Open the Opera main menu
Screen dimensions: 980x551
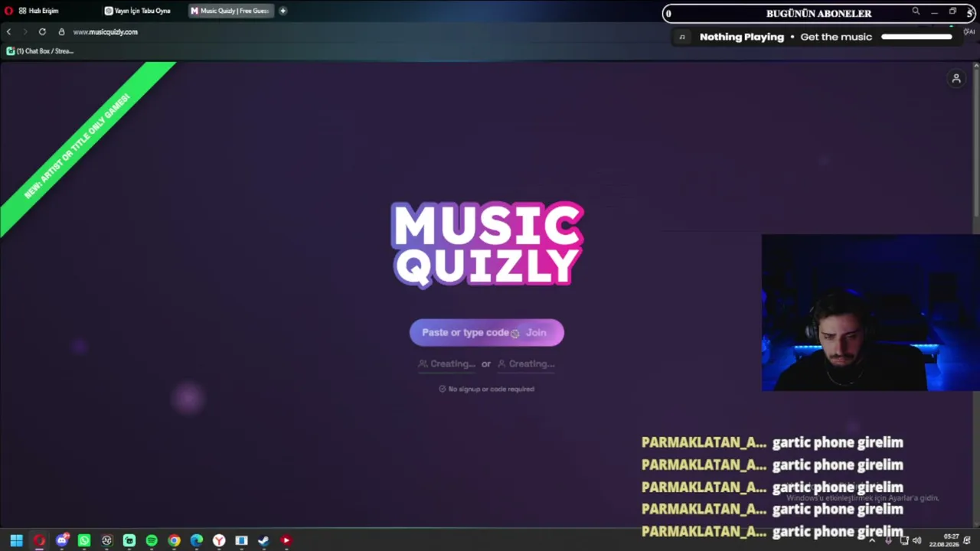9,11
